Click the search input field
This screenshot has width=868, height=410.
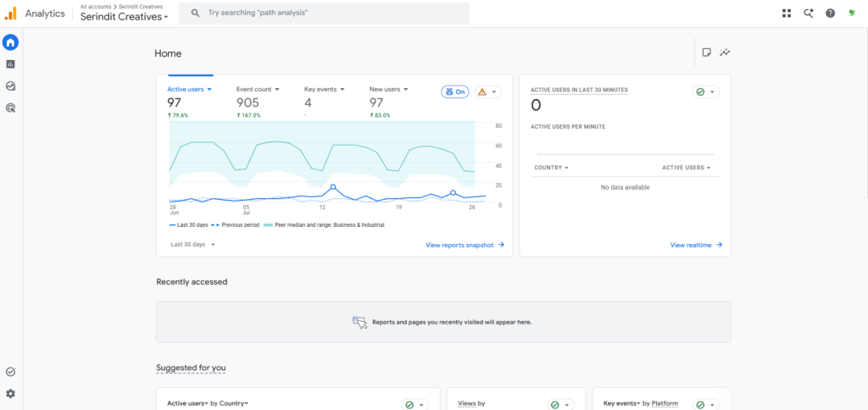click(x=324, y=13)
